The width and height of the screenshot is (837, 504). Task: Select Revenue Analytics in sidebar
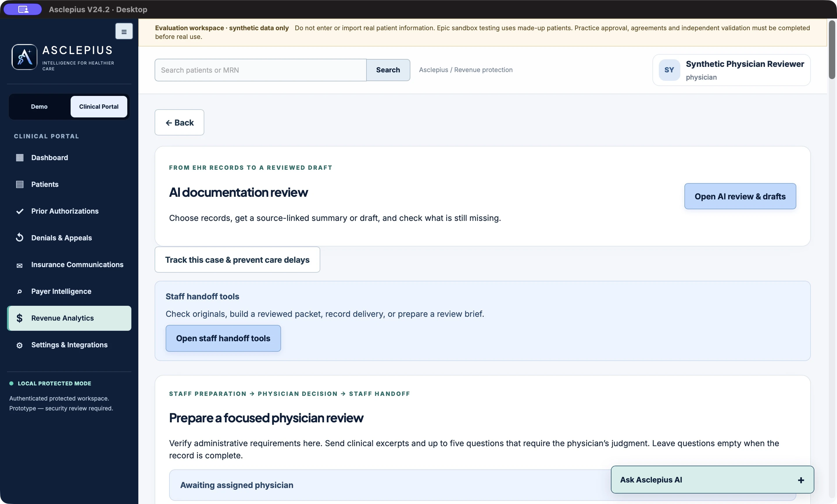point(69,318)
